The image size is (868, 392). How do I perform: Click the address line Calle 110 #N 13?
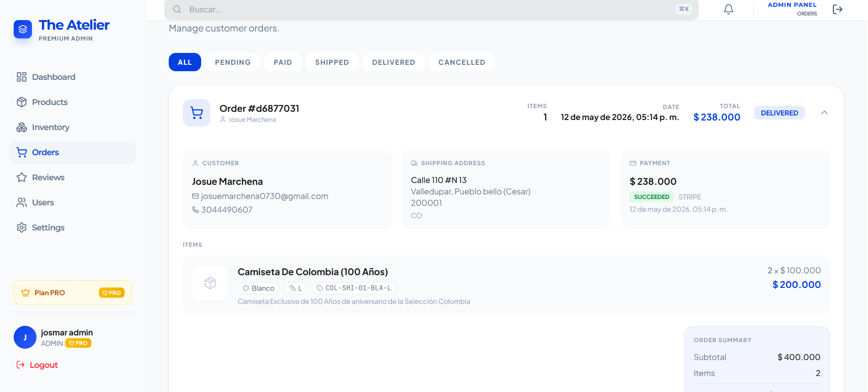439,180
